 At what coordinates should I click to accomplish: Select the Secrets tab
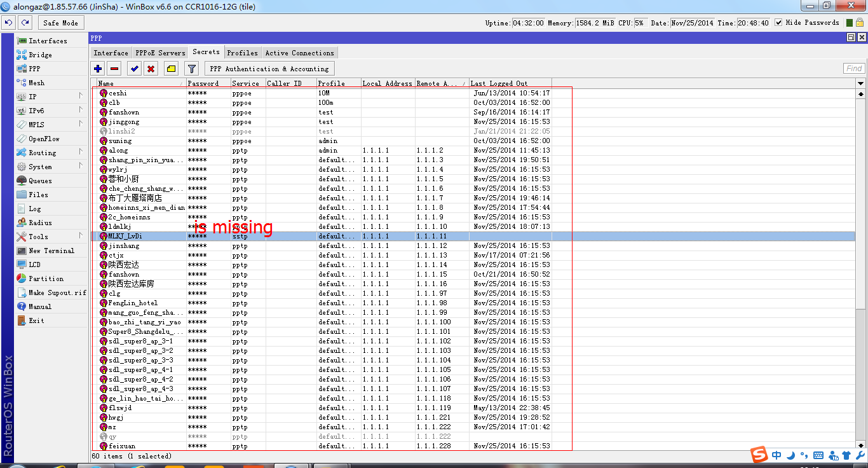(x=207, y=52)
